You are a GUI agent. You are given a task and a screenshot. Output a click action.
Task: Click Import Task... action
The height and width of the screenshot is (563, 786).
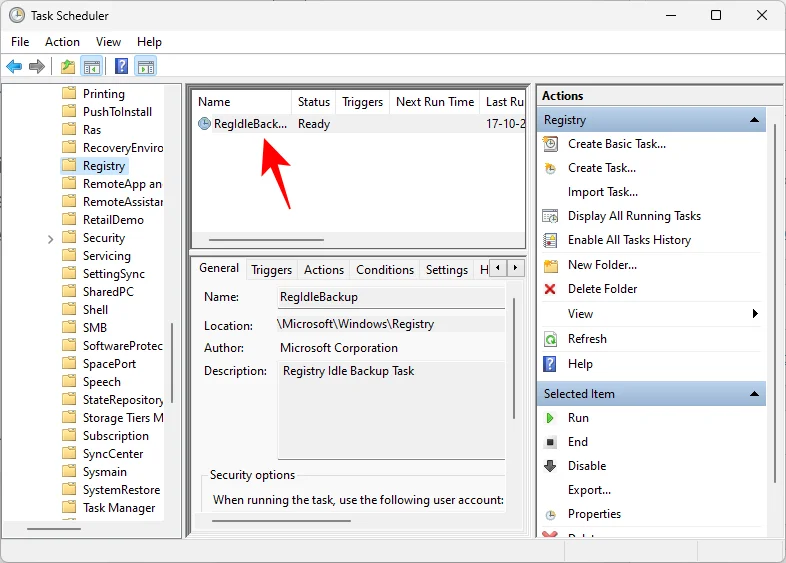(x=602, y=192)
